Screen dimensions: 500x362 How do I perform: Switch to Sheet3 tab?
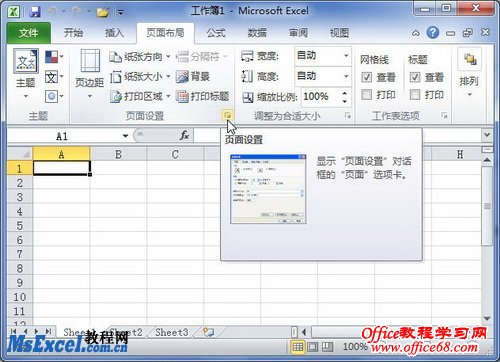(172, 332)
